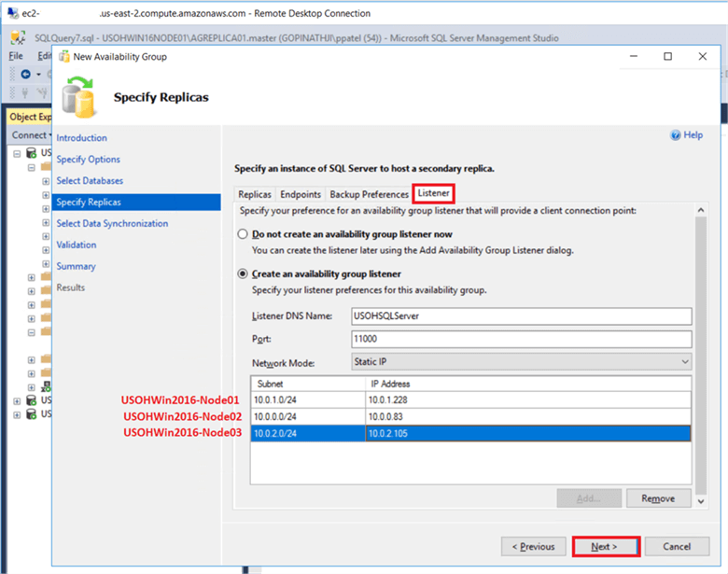
Task: Click the grayed Add button
Action: pyautogui.click(x=589, y=498)
